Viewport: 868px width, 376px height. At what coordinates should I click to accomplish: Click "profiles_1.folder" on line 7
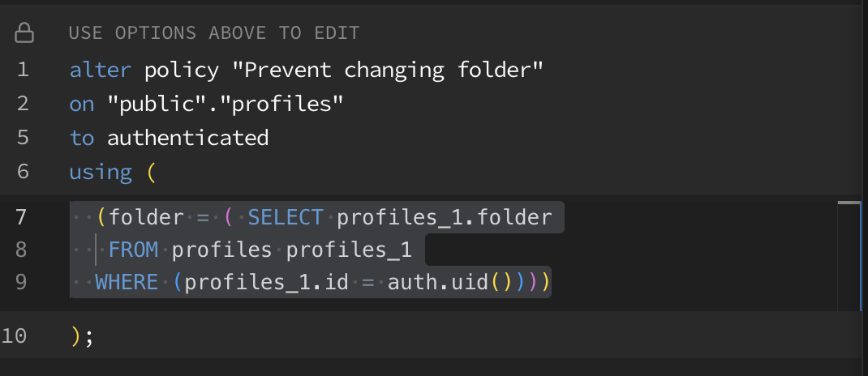point(444,217)
